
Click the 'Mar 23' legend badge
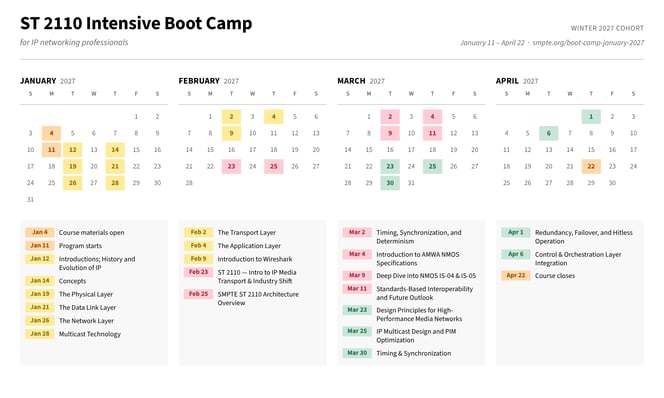(x=357, y=310)
